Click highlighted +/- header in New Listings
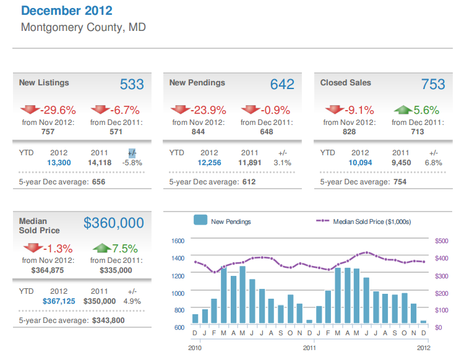 [132, 153]
